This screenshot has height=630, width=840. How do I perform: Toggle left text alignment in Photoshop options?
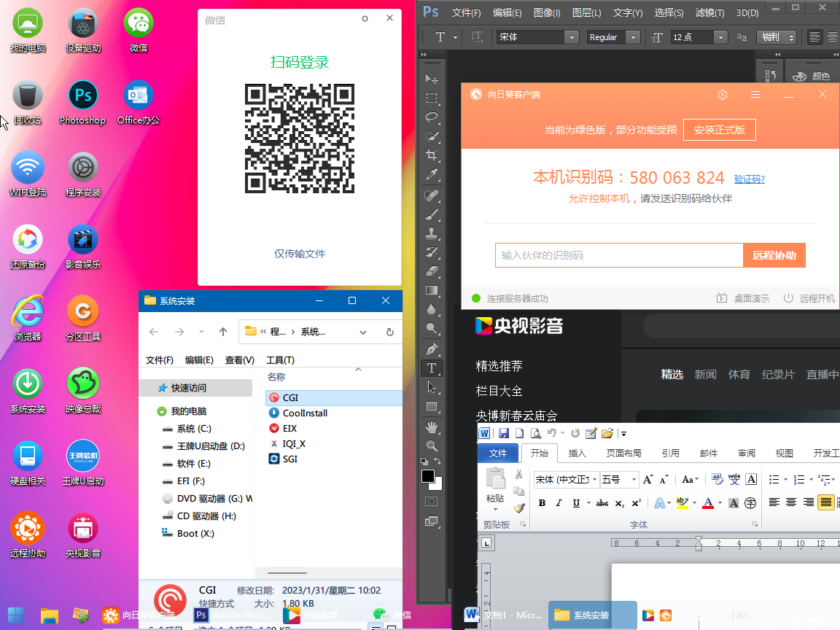[814, 37]
